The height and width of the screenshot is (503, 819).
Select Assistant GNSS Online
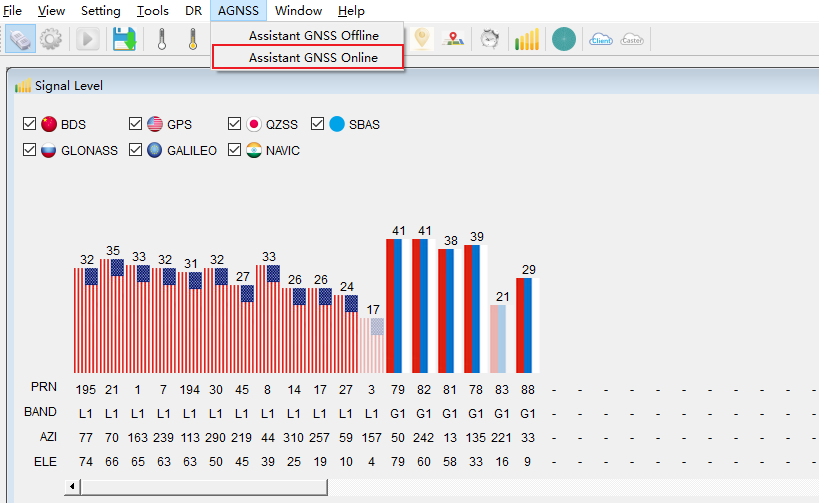click(x=313, y=57)
